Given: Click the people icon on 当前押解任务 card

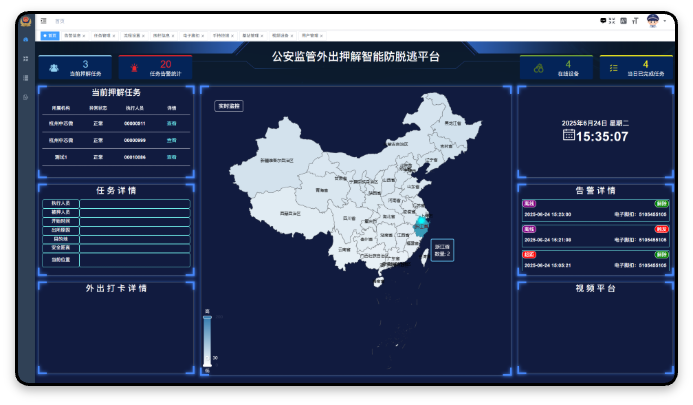Looking at the screenshot, I should [51, 68].
